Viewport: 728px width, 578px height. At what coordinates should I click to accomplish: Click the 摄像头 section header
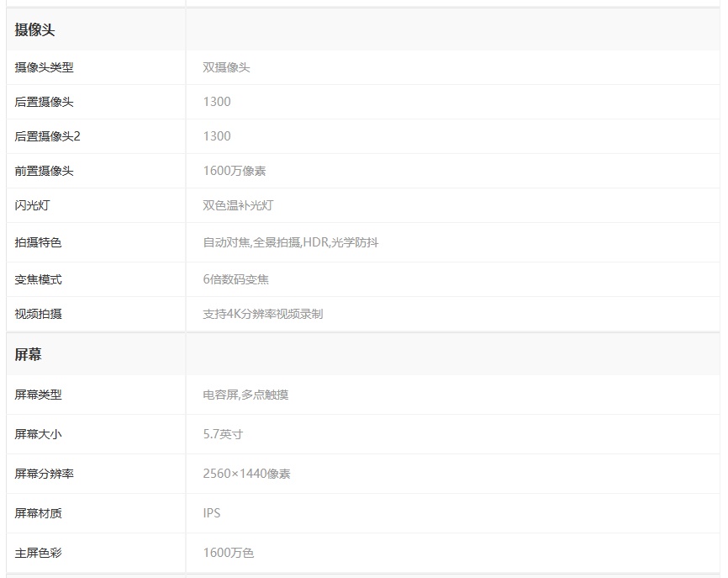(x=34, y=30)
